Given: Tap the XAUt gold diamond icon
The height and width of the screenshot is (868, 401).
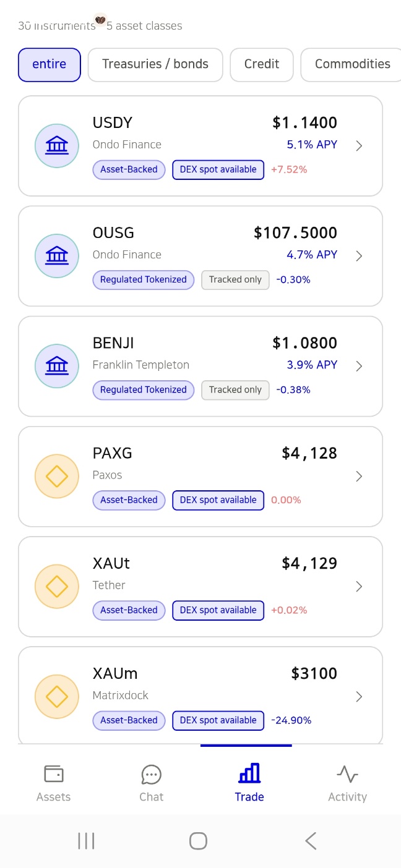Looking at the screenshot, I should coord(57,586).
